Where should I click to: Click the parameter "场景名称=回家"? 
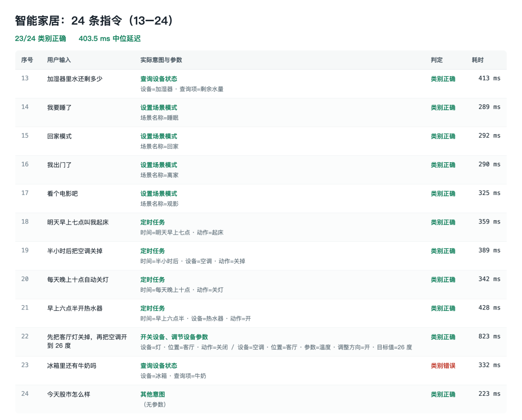click(x=159, y=147)
